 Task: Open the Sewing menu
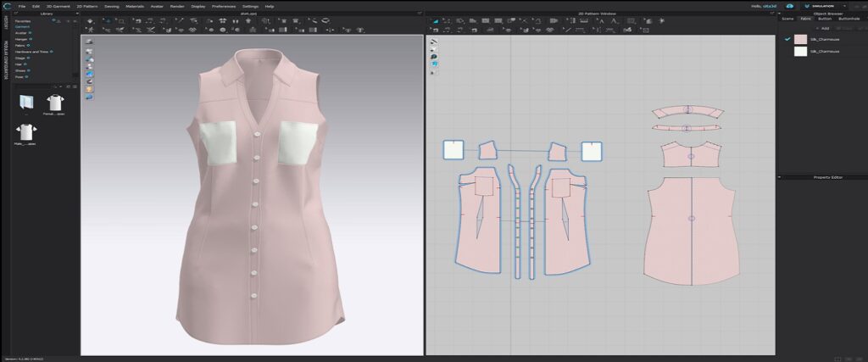(x=111, y=6)
